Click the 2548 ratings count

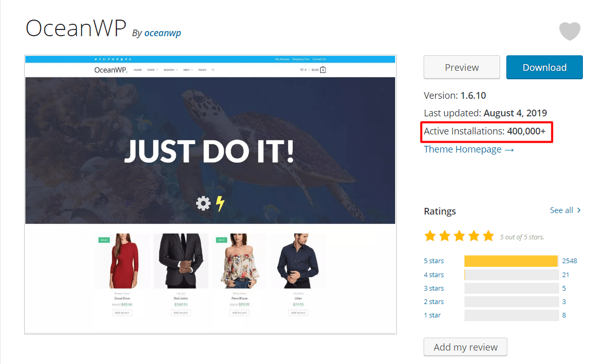pyautogui.click(x=569, y=261)
